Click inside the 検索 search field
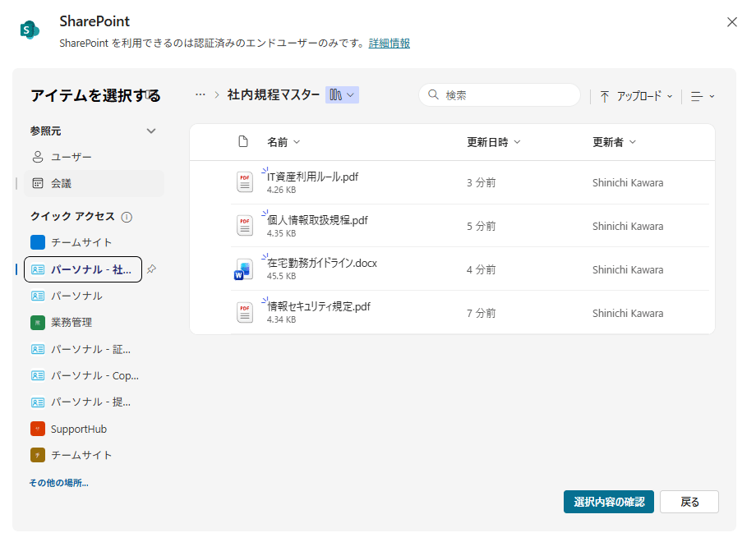756x542 pixels. coord(500,95)
